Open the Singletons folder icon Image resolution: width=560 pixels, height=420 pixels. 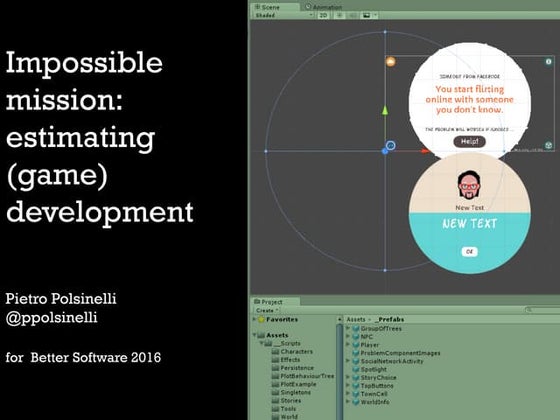click(x=275, y=392)
